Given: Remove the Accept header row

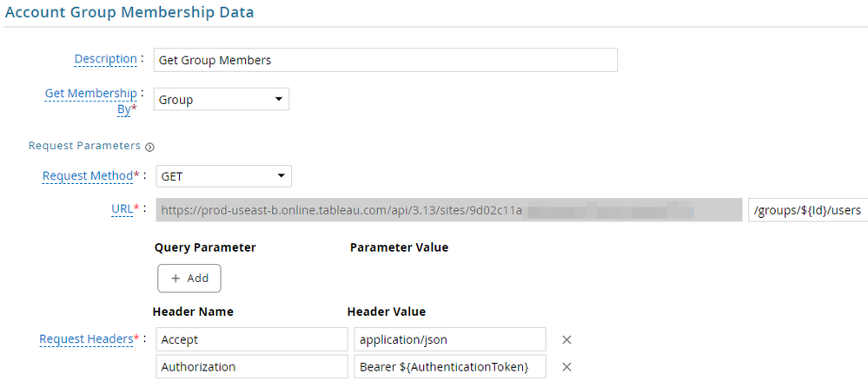Looking at the screenshot, I should (x=567, y=339).
